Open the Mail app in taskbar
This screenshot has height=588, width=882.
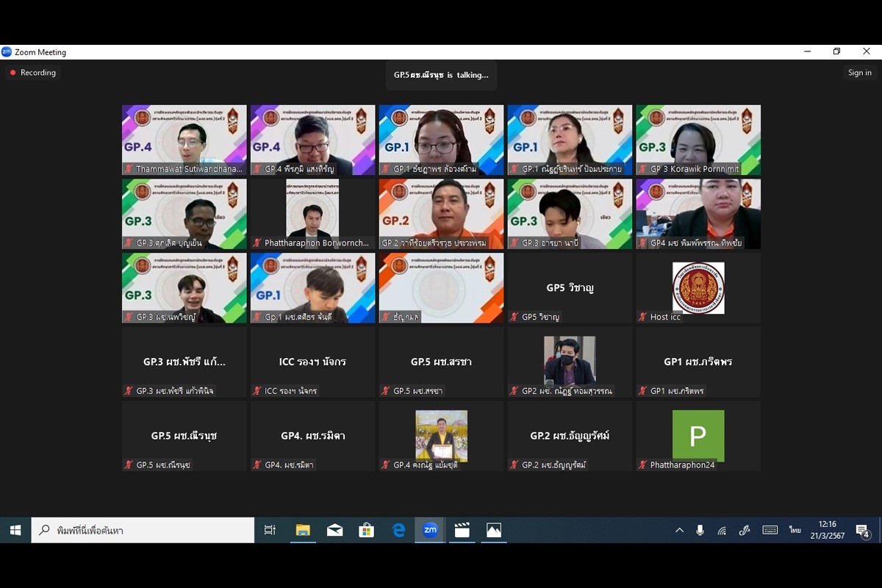(334, 530)
